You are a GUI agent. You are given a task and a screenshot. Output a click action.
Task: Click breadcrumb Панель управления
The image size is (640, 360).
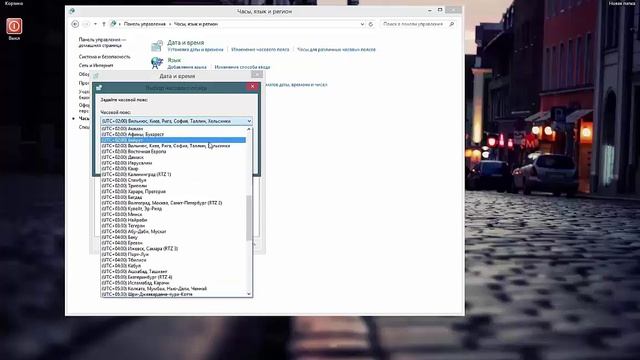click(x=145, y=24)
